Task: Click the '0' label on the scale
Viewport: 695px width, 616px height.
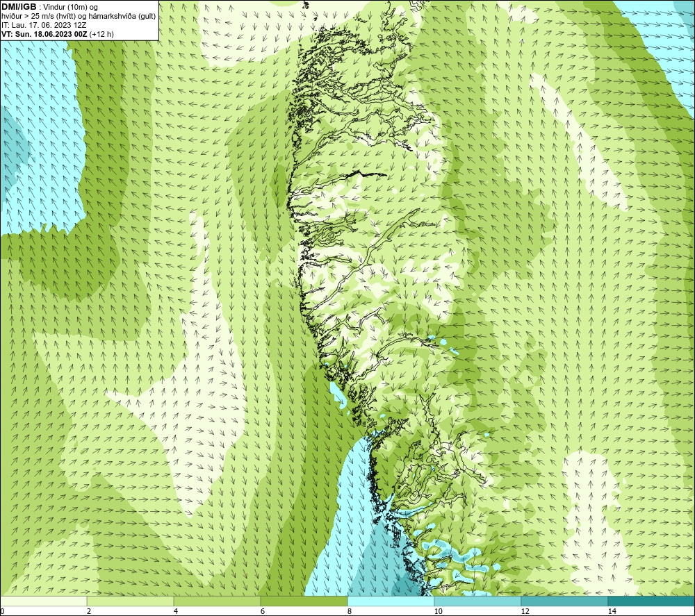Action: pyautogui.click(x=2, y=611)
